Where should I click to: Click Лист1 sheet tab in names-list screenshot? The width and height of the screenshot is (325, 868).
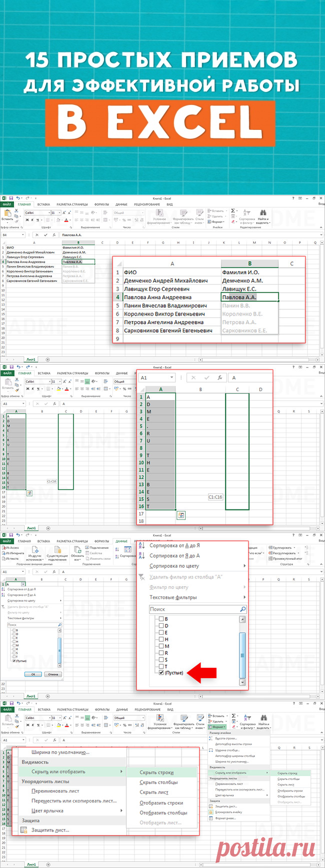pos(31,359)
